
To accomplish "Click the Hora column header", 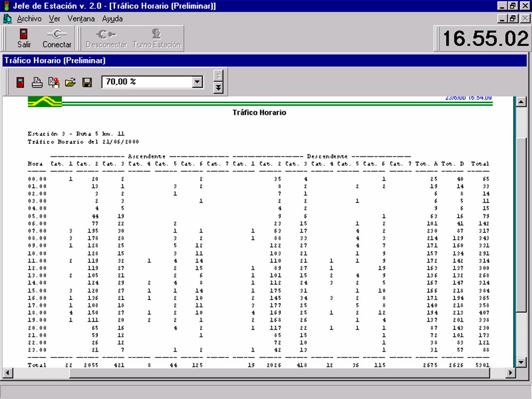I will coord(35,164).
